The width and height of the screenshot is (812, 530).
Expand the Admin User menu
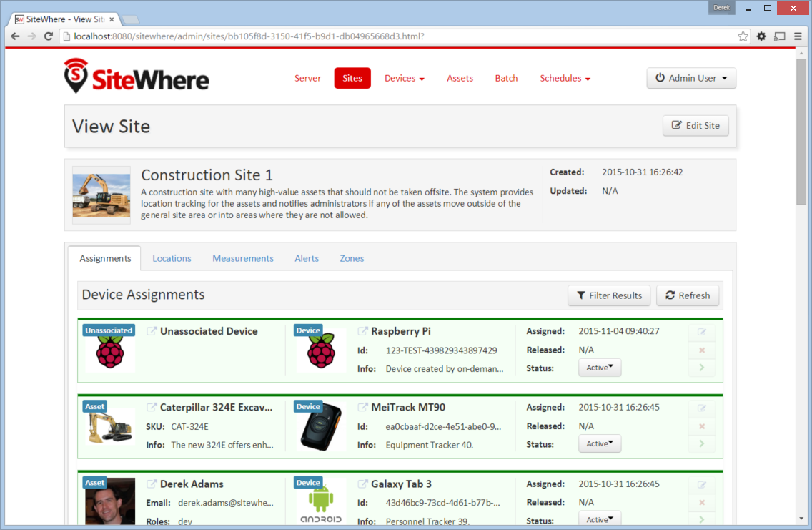tap(690, 78)
